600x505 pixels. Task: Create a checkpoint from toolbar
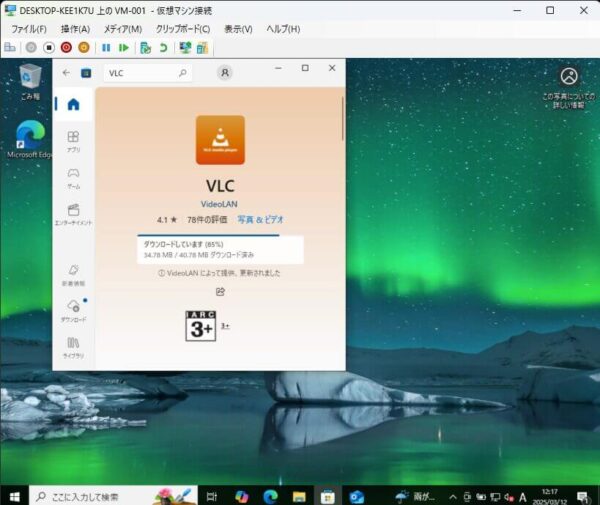point(145,47)
